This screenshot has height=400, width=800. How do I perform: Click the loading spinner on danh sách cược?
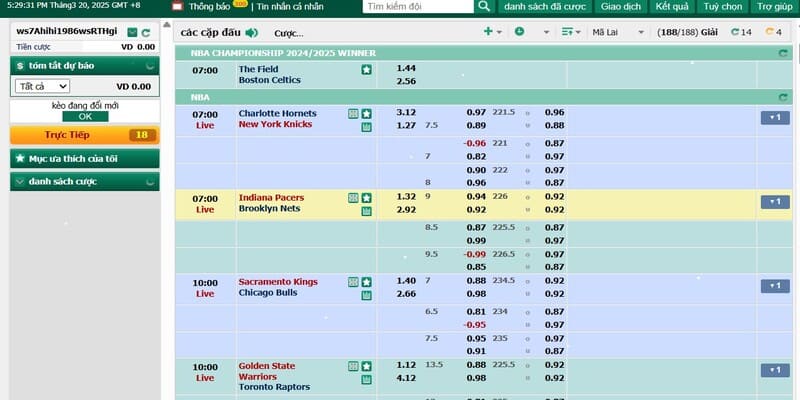click(150, 182)
